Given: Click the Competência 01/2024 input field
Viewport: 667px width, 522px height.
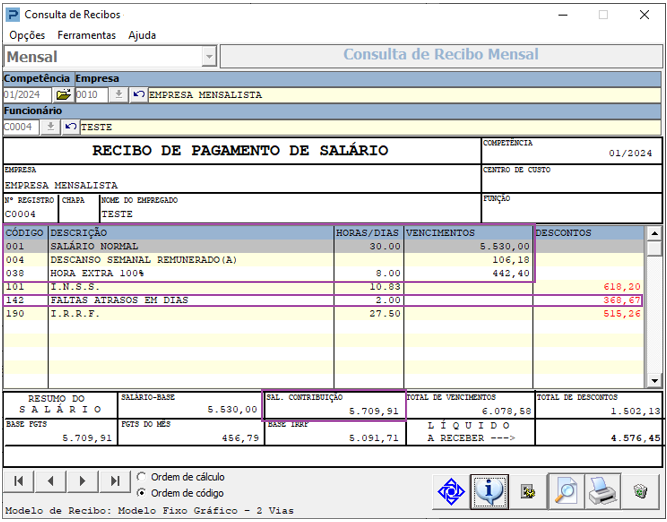Looking at the screenshot, I should coord(27,94).
